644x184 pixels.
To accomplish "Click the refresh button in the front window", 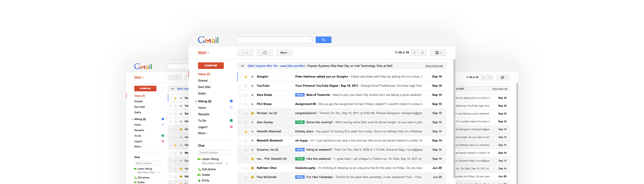I will point(265,53).
